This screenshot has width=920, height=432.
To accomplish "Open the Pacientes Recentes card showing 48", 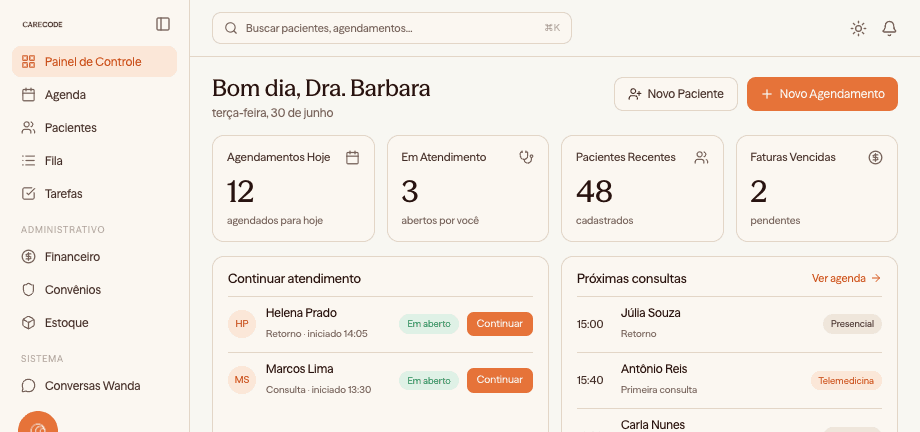I will tap(642, 188).
